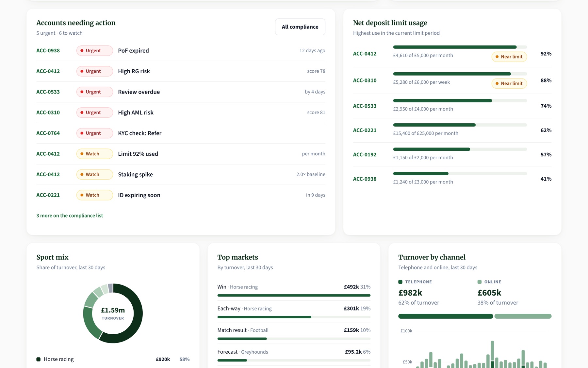Click Near limit badge for £4,610 of £5,000

tap(509, 57)
